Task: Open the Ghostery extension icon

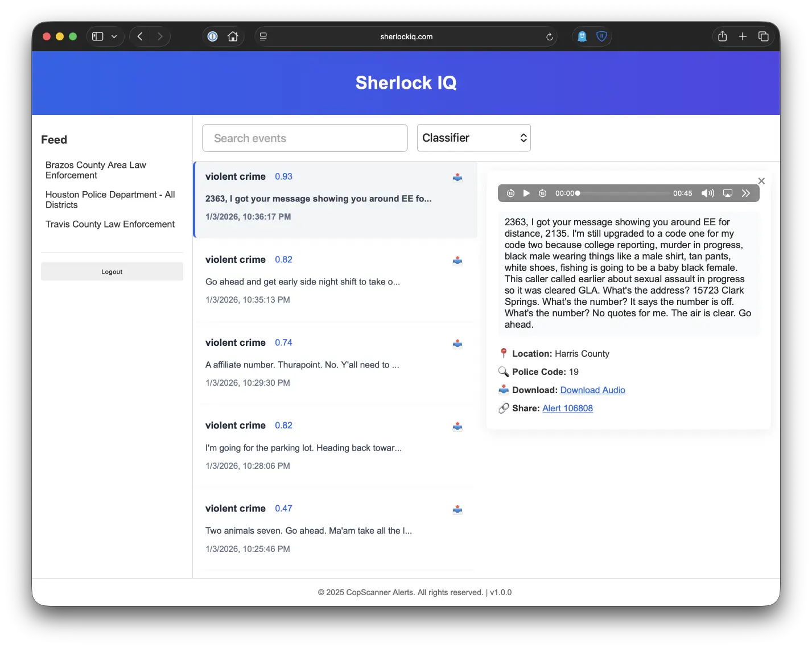Action: (582, 36)
